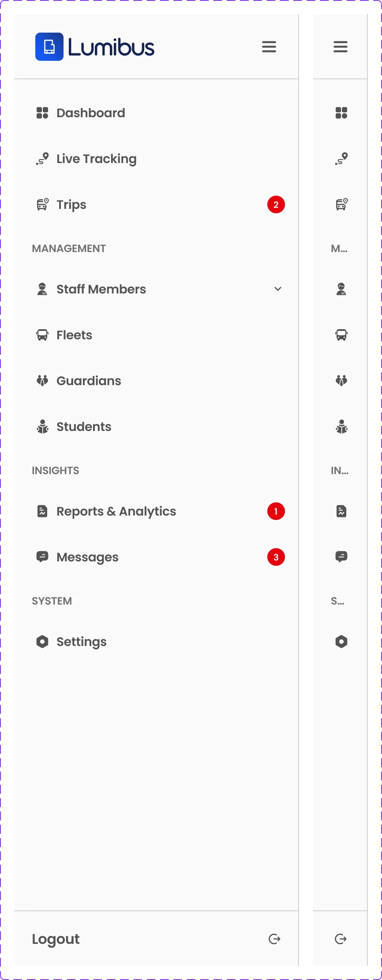
Task: Click logout icon in collapsed sidebar
Action: 341,939
